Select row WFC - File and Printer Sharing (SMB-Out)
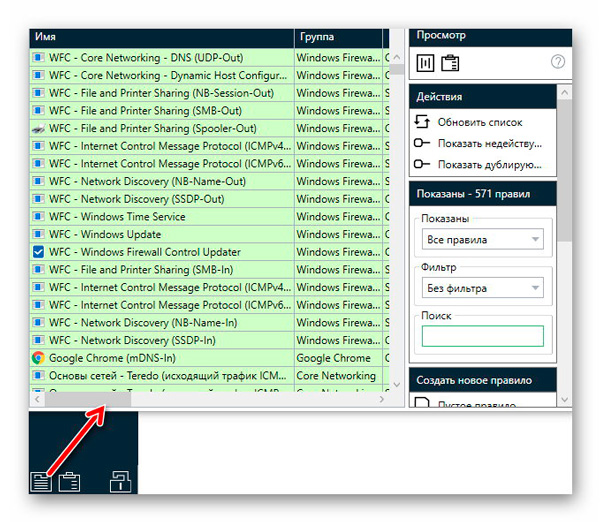 [209, 111]
